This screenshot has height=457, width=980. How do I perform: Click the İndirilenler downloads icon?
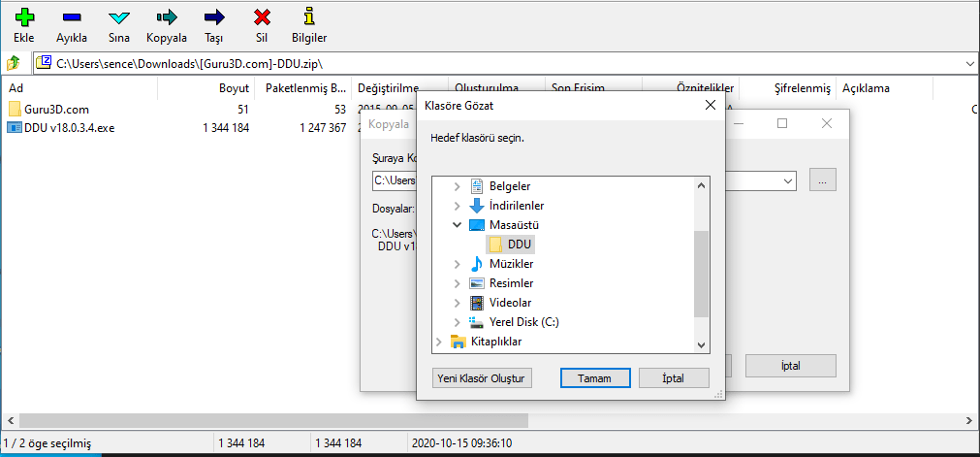pyautogui.click(x=477, y=206)
